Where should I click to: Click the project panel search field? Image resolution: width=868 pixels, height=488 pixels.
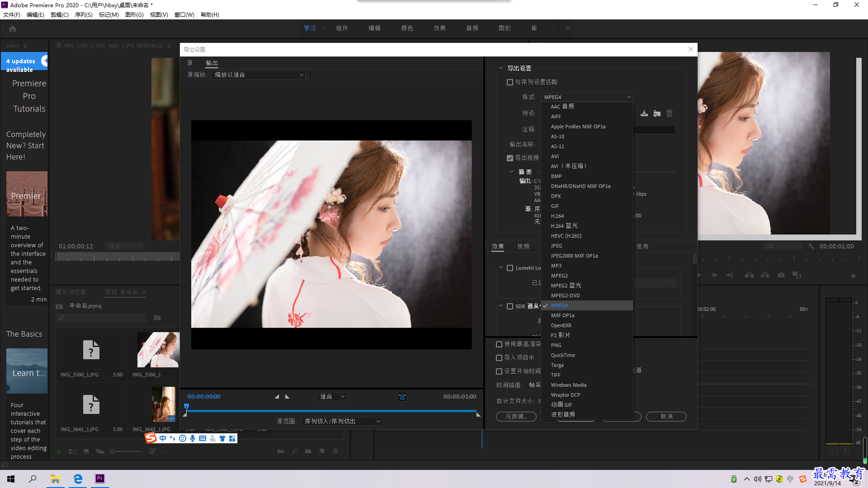coord(101,318)
